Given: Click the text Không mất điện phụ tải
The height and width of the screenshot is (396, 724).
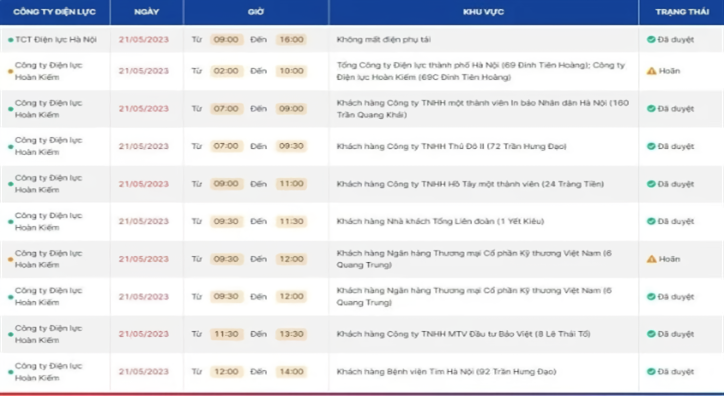Looking at the screenshot, I should pyautogui.click(x=384, y=40).
